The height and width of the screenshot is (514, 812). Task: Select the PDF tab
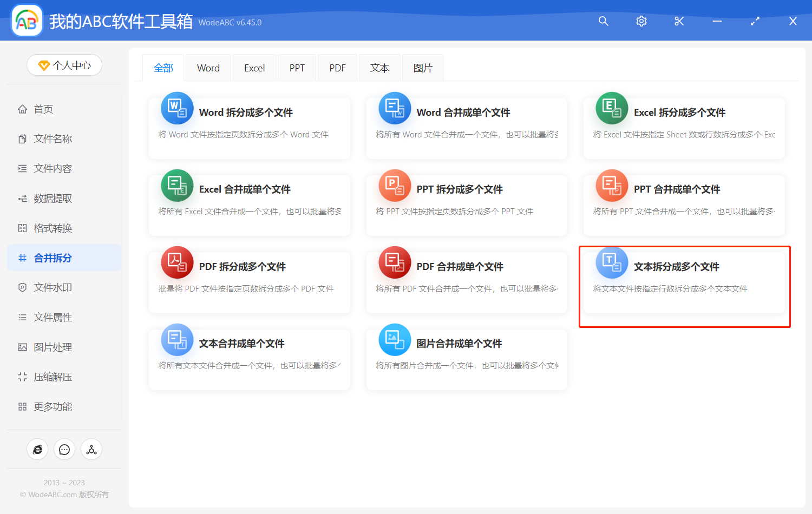coord(337,68)
